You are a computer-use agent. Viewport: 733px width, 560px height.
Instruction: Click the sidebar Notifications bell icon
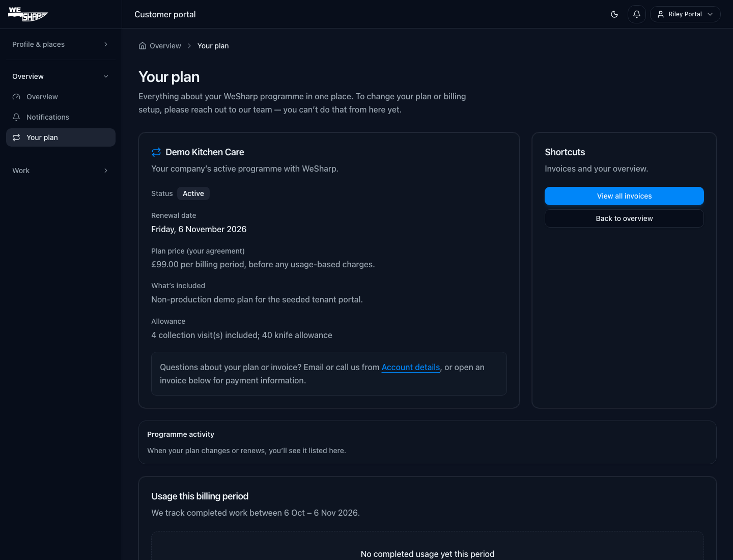tap(16, 117)
